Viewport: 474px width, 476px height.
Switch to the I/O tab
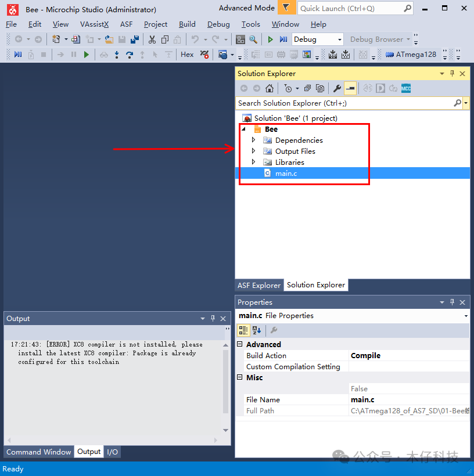click(x=113, y=452)
